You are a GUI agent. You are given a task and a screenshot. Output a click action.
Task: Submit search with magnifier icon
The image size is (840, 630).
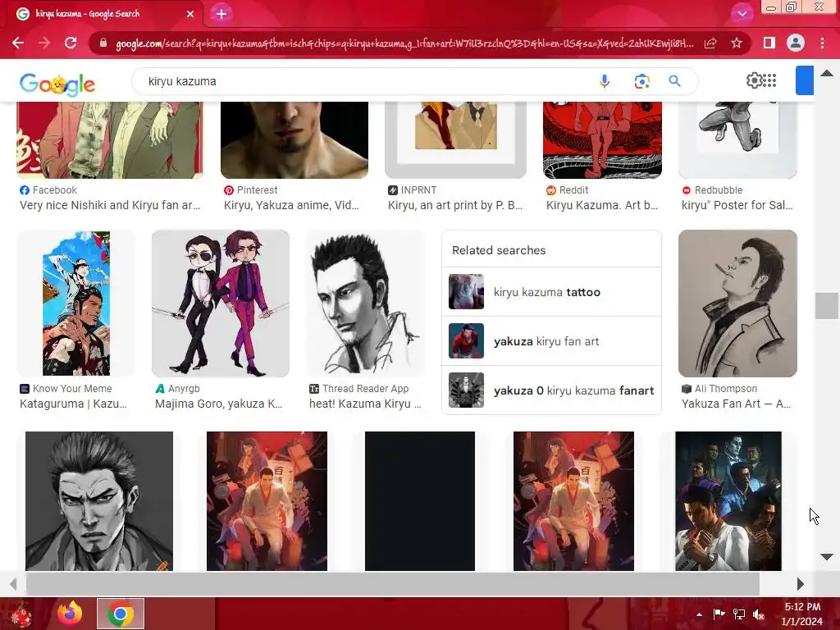pyautogui.click(x=674, y=81)
